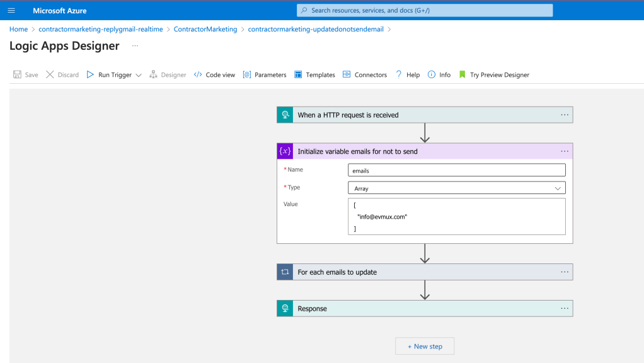Image resolution: width=644 pixels, height=363 pixels.
Task: Open ContractorMarketing breadcrumb link
Action: 205,29
